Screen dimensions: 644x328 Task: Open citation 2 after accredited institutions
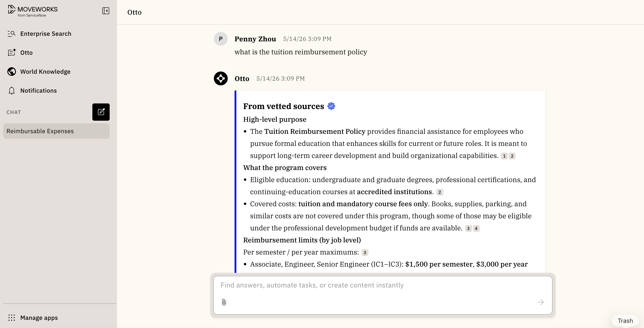440,192
